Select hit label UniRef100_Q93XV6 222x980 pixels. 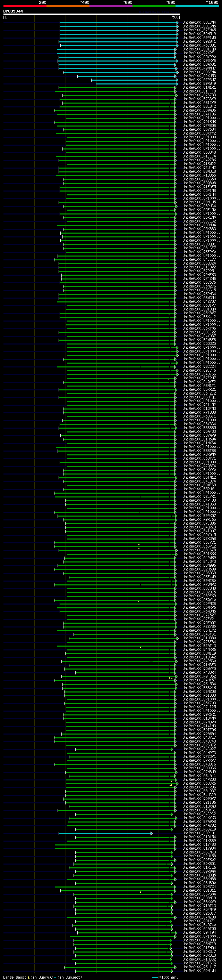[199, 60]
